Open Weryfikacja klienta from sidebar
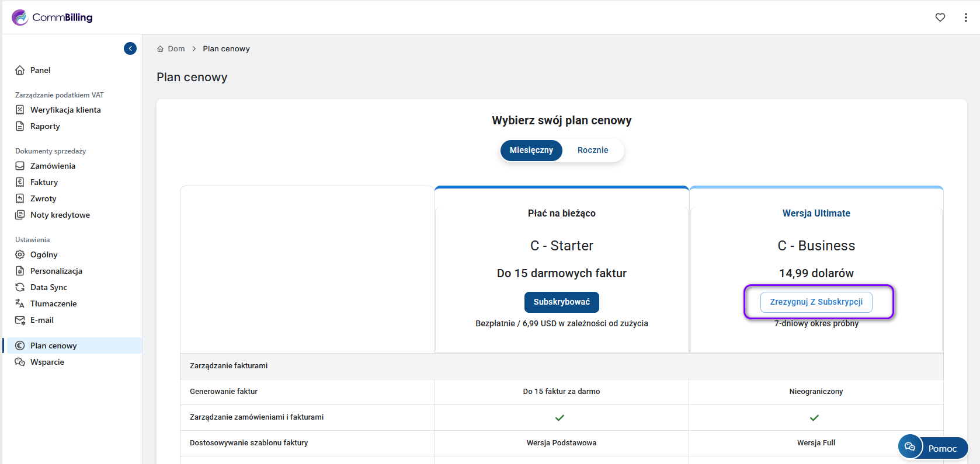The image size is (980, 464). click(65, 110)
